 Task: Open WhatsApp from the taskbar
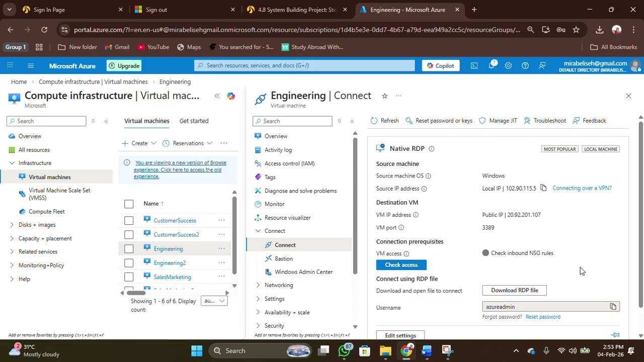point(344,350)
